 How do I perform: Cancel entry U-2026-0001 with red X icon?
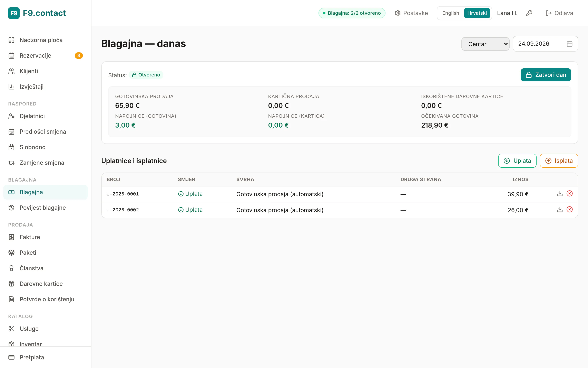tap(570, 193)
